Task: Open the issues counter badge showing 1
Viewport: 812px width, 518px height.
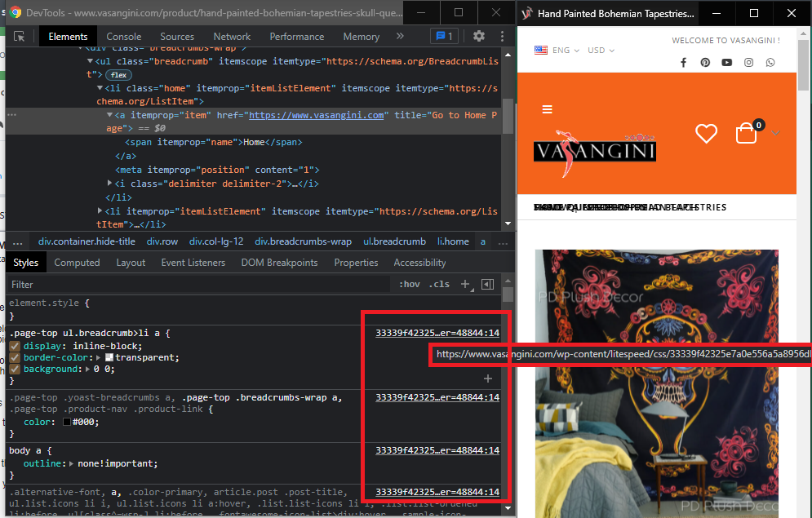Action: (x=444, y=36)
